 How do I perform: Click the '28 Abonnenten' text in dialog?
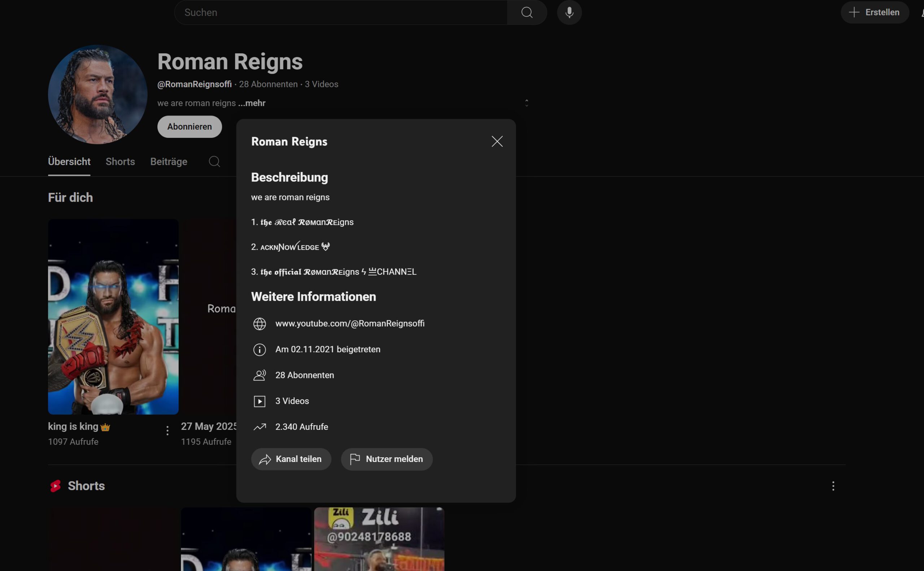click(x=305, y=375)
